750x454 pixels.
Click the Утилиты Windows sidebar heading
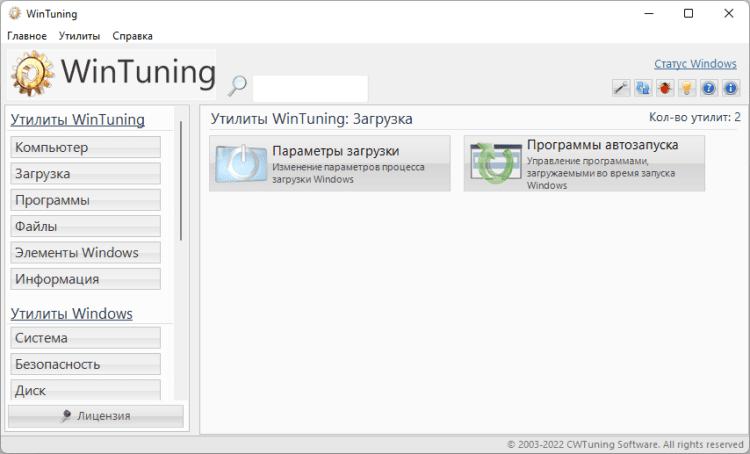click(71, 314)
